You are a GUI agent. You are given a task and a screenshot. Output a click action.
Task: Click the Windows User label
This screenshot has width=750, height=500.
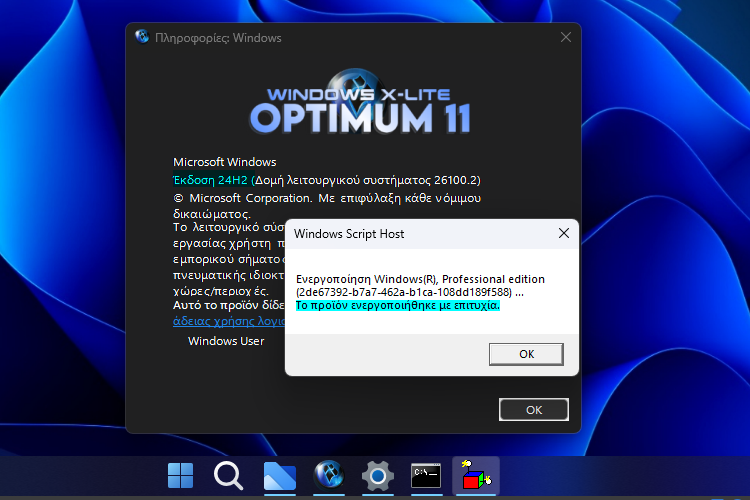pyautogui.click(x=226, y=341)
